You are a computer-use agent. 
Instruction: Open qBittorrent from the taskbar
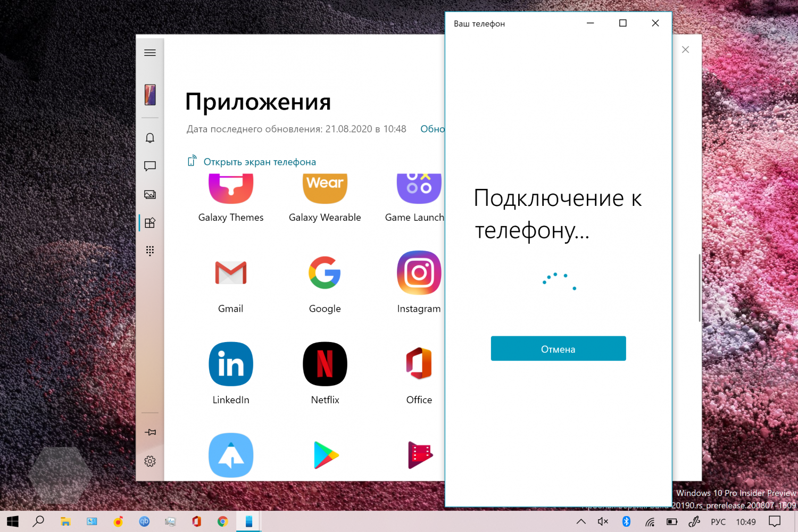pos(144,521)
